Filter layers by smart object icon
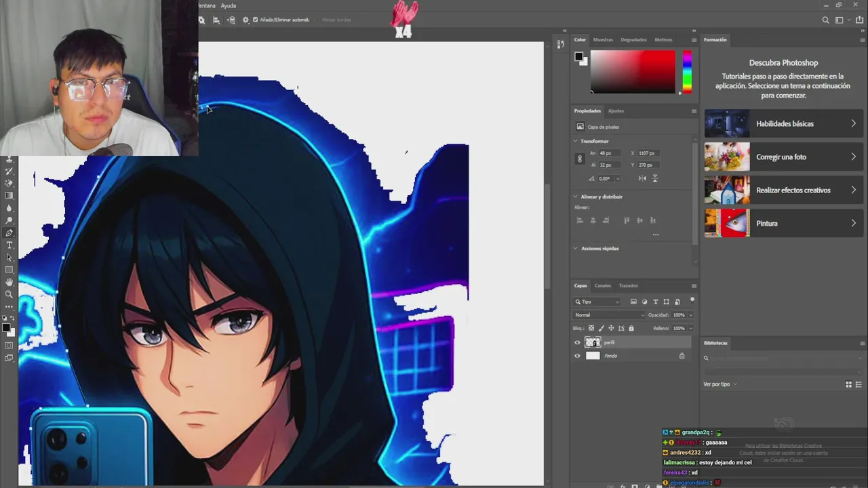This screenshot has width=868, height=488. 677,302
